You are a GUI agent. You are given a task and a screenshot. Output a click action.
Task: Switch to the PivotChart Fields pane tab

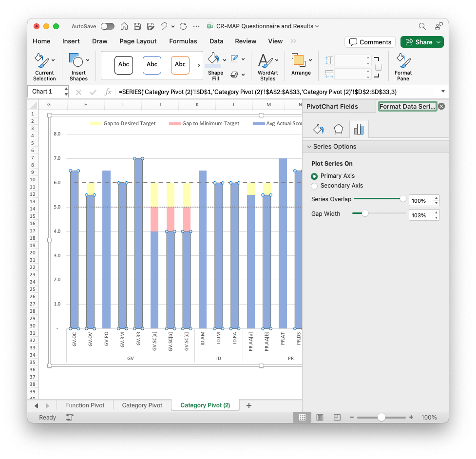pos(332,107)
